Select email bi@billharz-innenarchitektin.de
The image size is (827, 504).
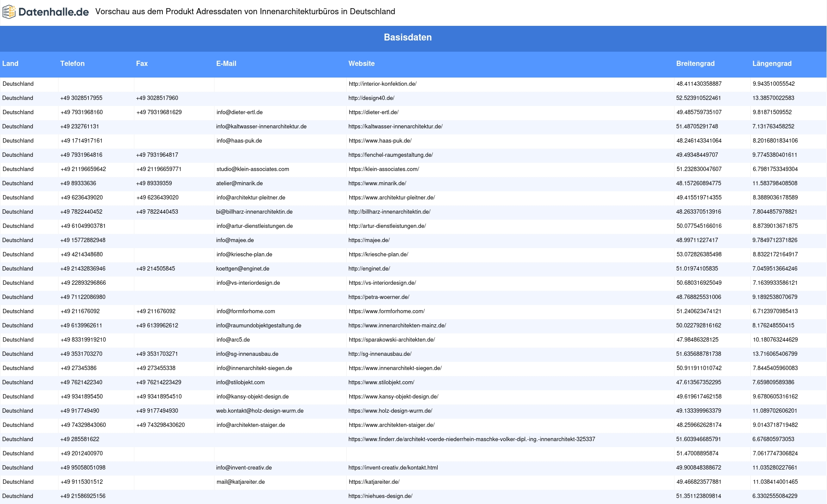254,212
